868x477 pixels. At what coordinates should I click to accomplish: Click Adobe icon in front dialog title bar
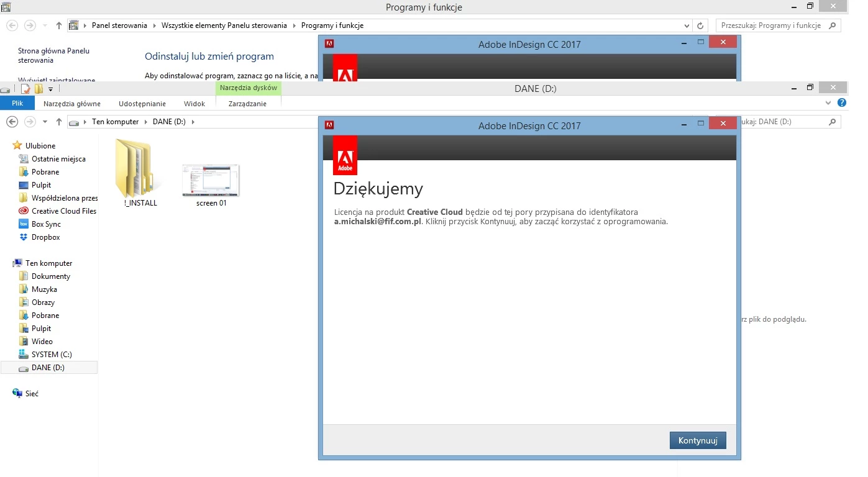pyautogui.click(x=329, y=125)
